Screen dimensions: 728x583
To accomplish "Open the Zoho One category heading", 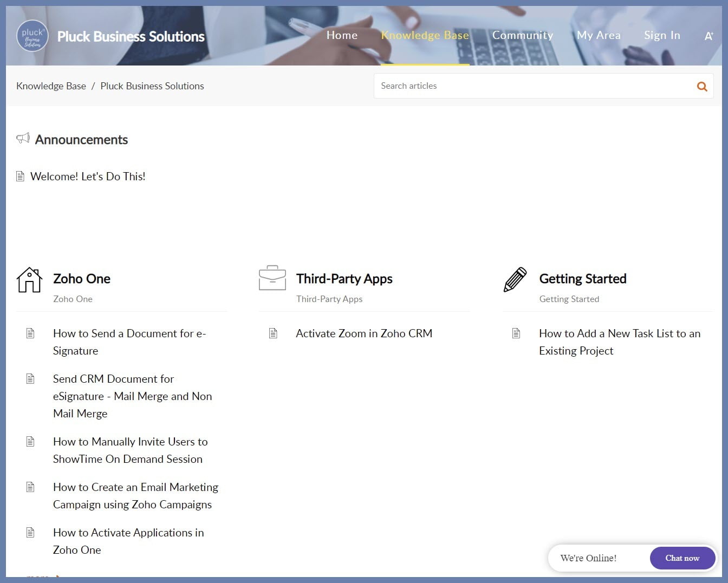I will [82, 279].
